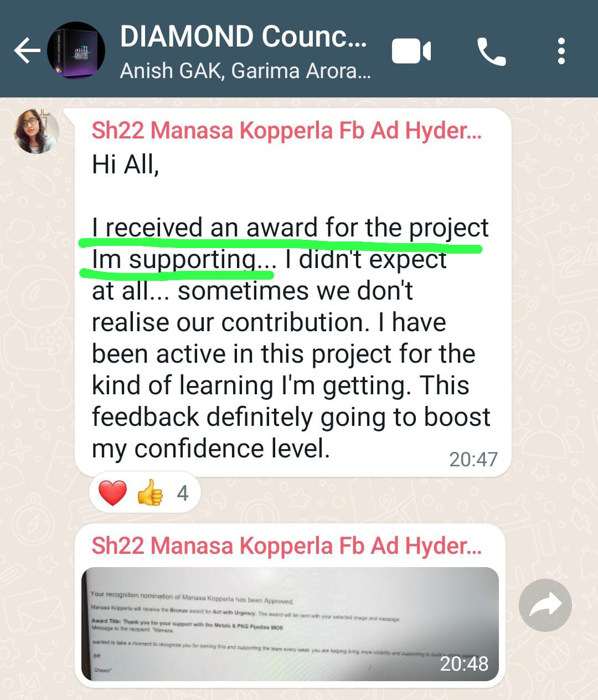Tap the thumbs up reaction emoji
The width and height of the screenshot is (598, 700).
point(149,492)
